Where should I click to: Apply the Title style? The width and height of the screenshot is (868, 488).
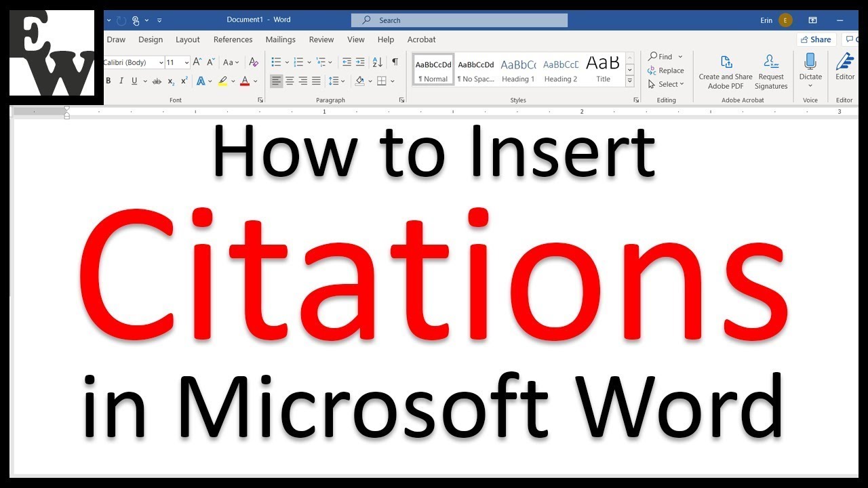(603, 70)
